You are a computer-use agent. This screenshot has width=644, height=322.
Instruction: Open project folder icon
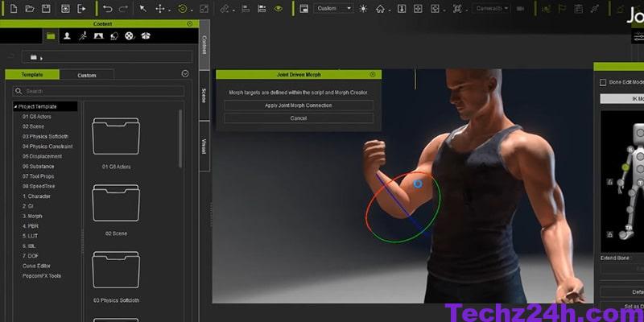30,9
